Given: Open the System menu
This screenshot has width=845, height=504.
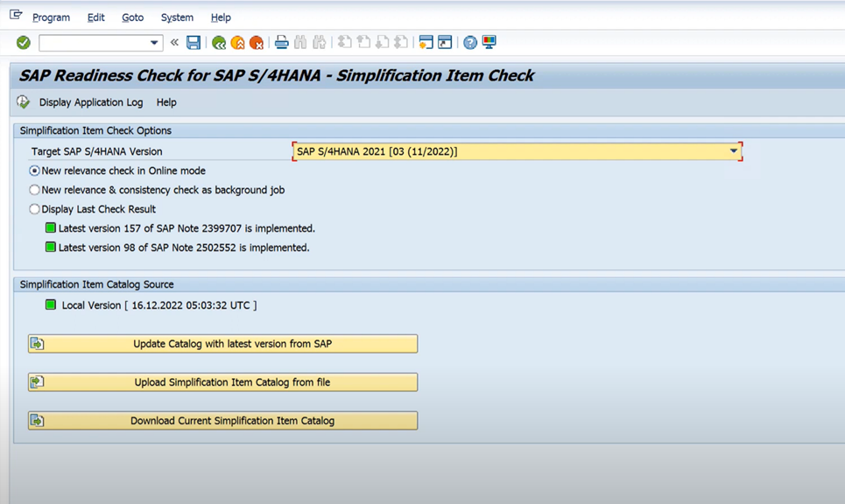Looking at the screenshot, I should [x=177, y=17].
